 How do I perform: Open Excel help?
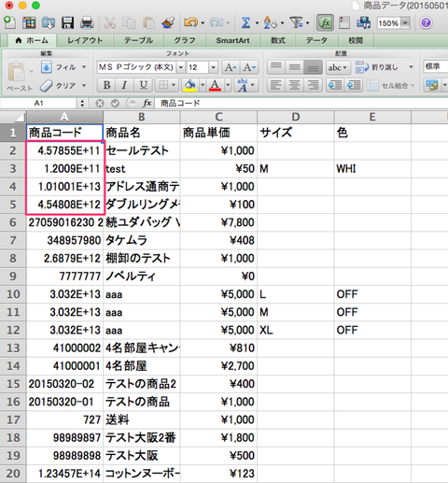[426, 22]
